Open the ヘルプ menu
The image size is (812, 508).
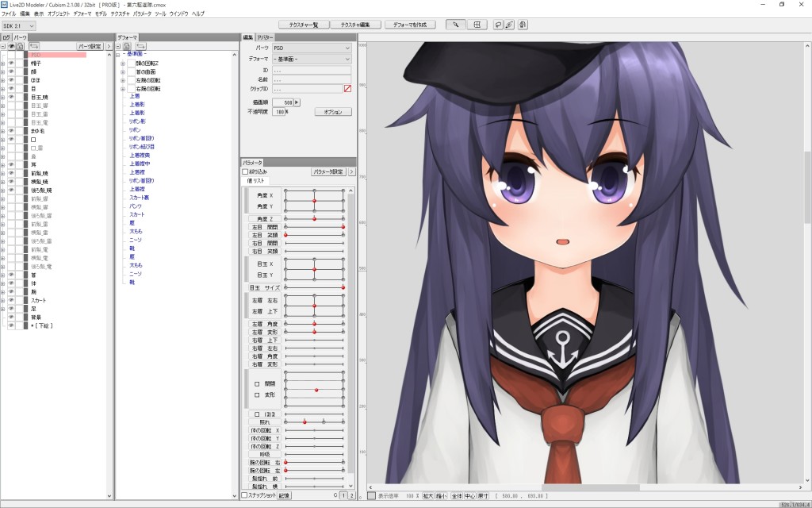198,14
